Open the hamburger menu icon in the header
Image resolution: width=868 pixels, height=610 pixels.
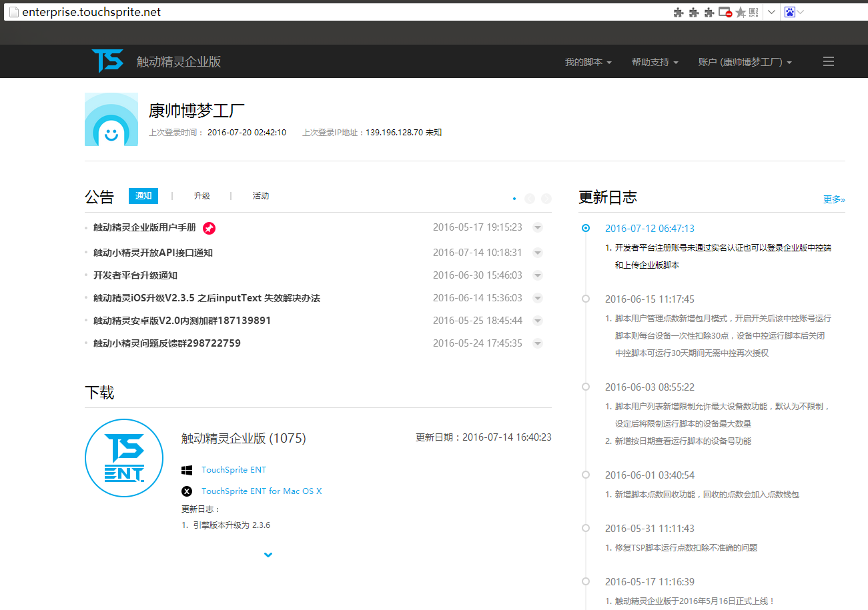829,61
